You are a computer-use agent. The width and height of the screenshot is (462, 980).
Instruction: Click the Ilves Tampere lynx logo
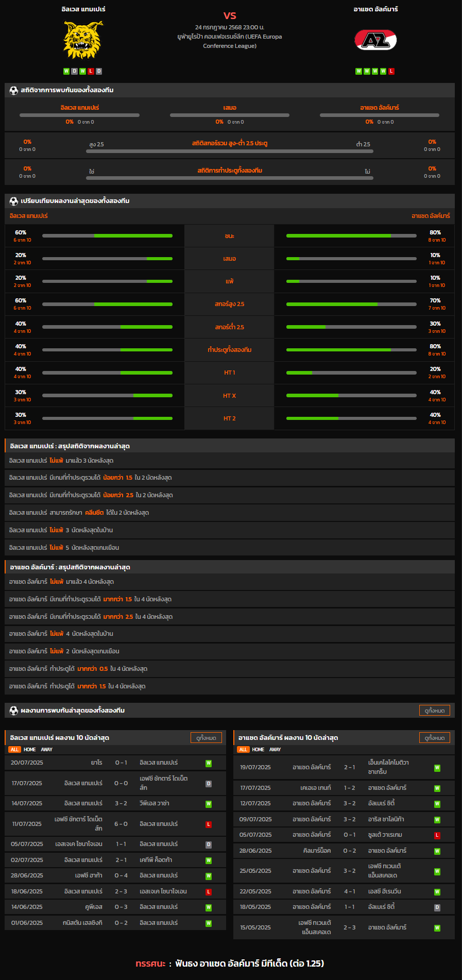83,40
